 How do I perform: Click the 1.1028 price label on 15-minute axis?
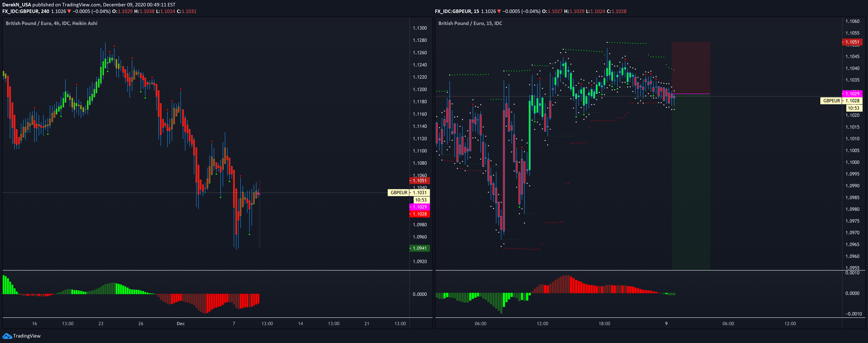coord(852,101)
